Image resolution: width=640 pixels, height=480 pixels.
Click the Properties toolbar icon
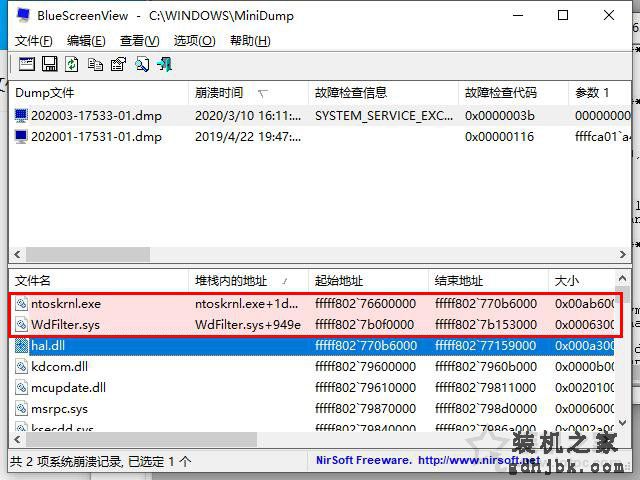coord(119,64)
